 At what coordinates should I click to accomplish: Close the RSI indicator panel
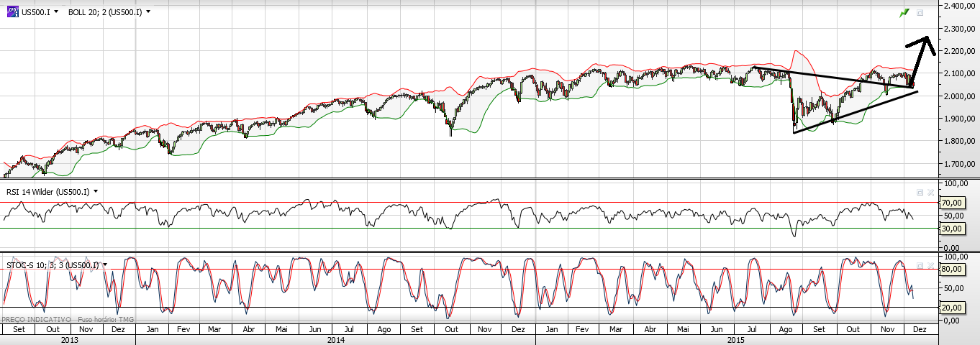[x=930, y=192]
